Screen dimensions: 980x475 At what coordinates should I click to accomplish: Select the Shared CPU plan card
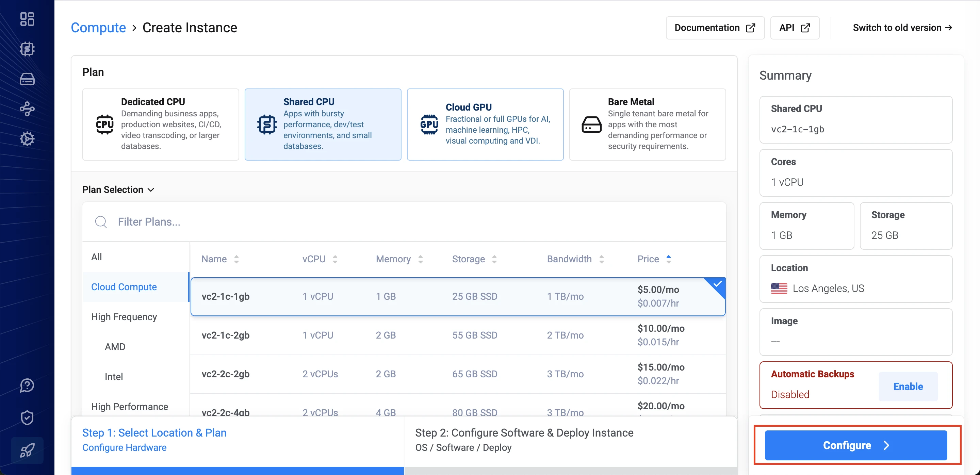(323, 124)
